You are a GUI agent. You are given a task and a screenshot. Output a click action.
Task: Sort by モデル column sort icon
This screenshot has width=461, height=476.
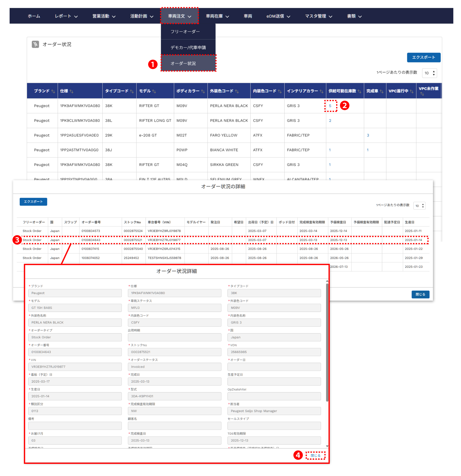coord(154,91)
